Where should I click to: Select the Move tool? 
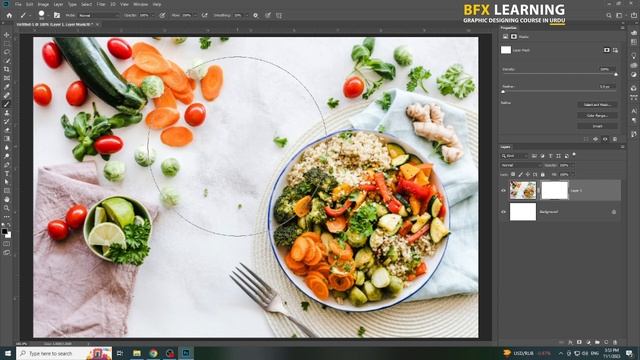(7, 35)
